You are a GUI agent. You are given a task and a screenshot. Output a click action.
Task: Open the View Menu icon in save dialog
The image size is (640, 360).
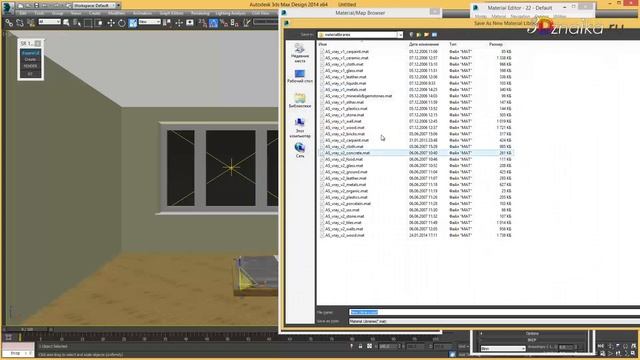tap(434, 35)
